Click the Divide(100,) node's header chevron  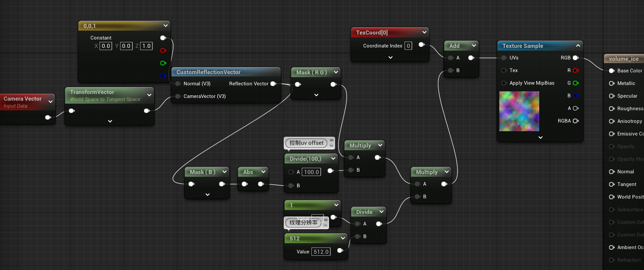coord(333,158)
